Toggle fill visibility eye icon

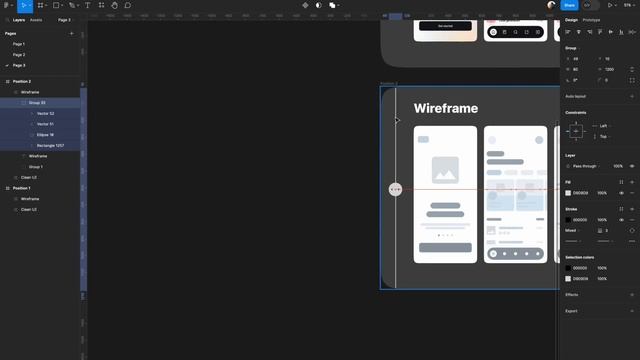(x=621, y=193)
